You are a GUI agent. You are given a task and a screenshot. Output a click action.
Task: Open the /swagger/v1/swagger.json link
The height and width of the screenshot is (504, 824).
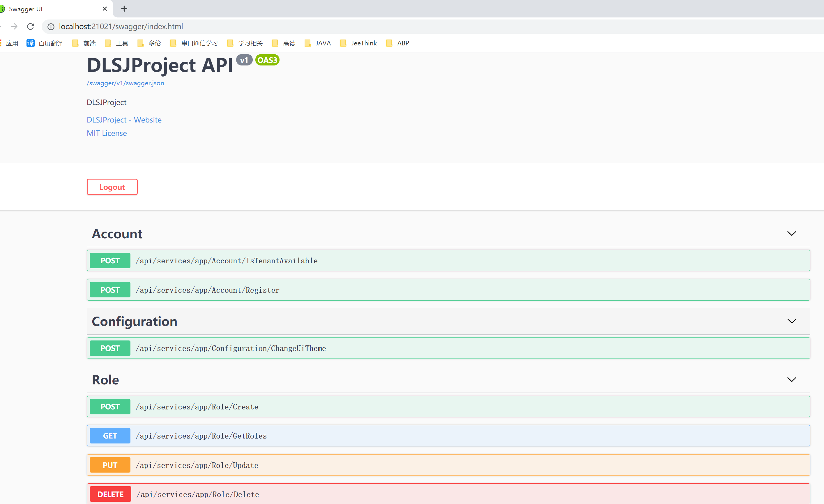click(125, 83)
